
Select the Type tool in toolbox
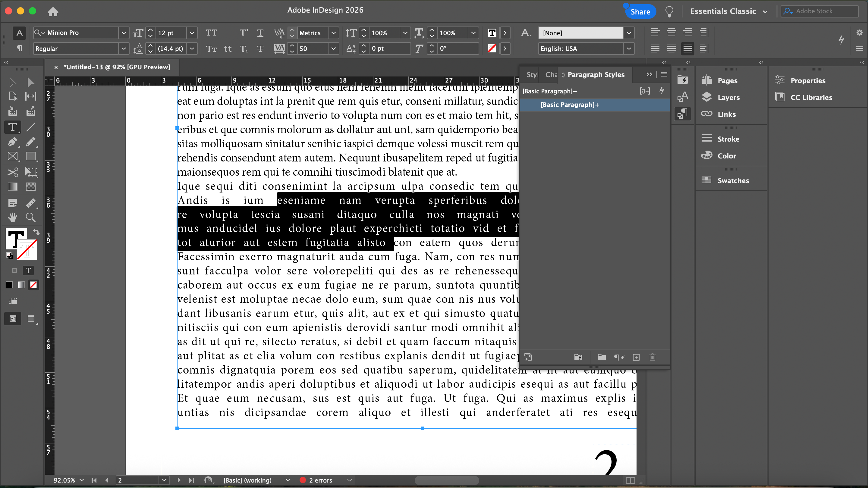pos(12,127)
